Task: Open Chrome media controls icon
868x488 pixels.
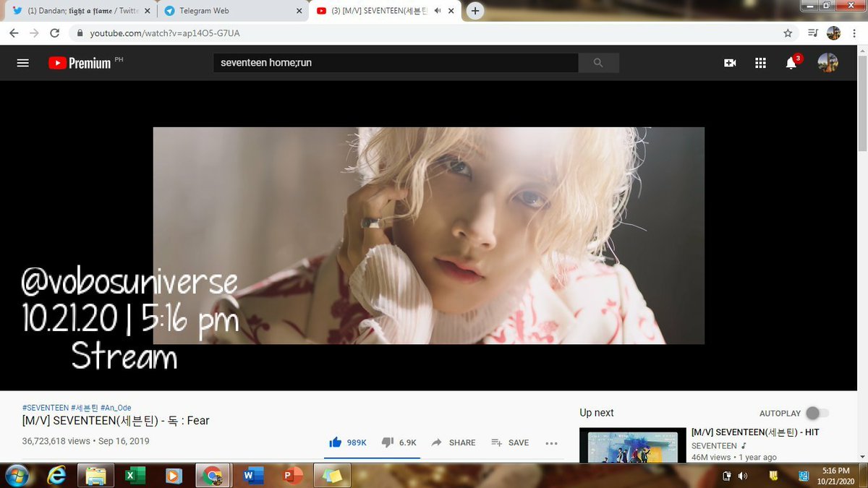Action: 812,33
